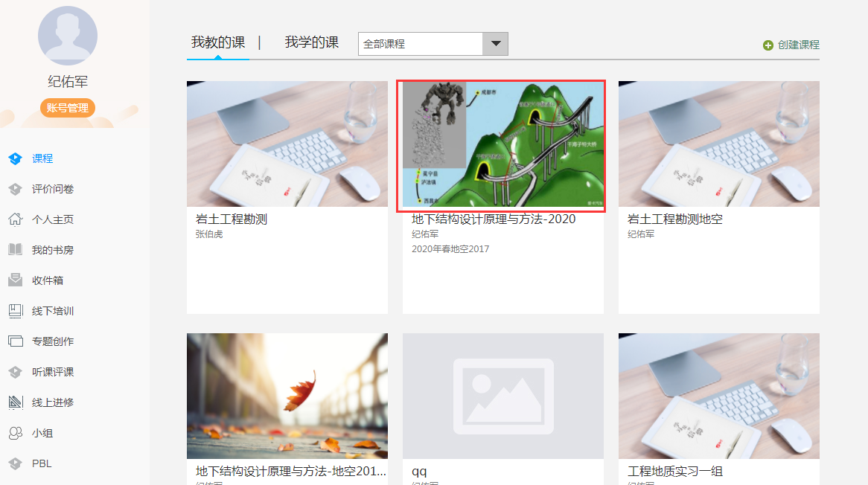Open the 岩土工程勘测地空 course title

pyautogui.click(x=675, y=219)
